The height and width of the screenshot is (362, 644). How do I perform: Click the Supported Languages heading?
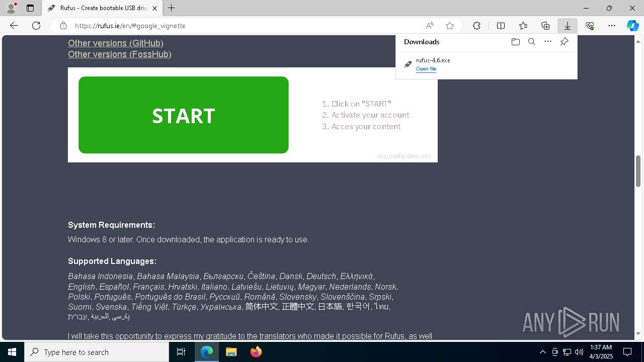click(x=112, y=261)
